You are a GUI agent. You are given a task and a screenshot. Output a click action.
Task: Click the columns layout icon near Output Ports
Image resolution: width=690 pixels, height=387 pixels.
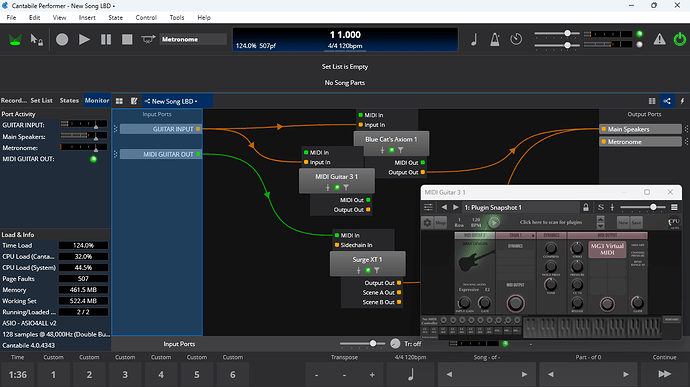coord(652,101)
